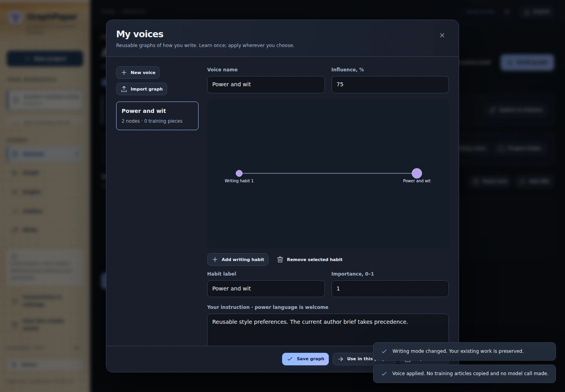Click the arrow icon on the Use in this button

point(341,359)
